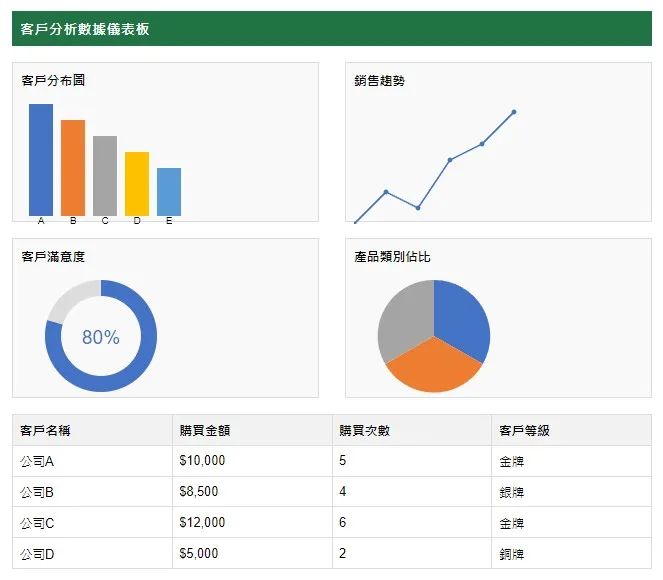663x580 pixels.
Task: Click the orange slice of the pie chart
Action: pos(434,368)
